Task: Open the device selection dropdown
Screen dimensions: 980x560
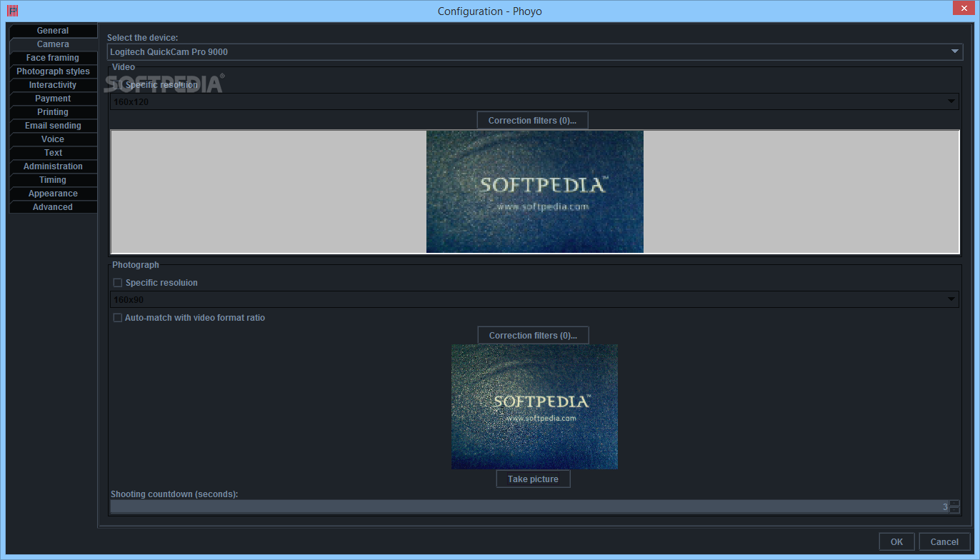Action: 535,51
